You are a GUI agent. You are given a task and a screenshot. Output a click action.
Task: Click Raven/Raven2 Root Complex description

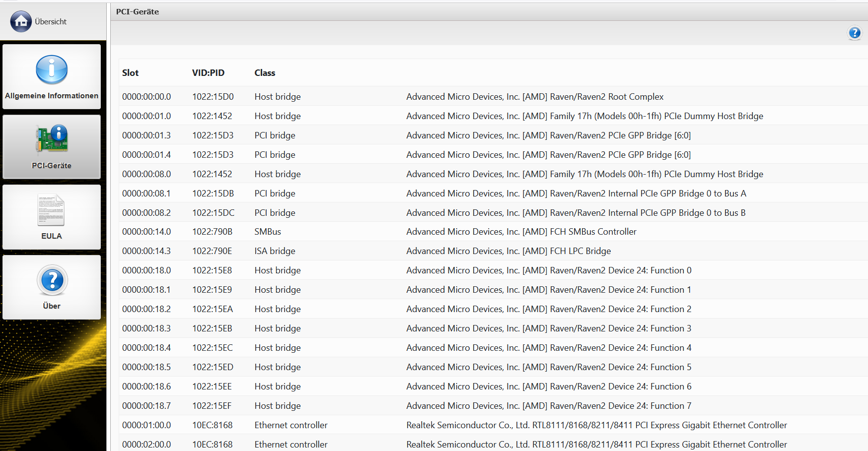pyautogui.click(x=535, y=97)
